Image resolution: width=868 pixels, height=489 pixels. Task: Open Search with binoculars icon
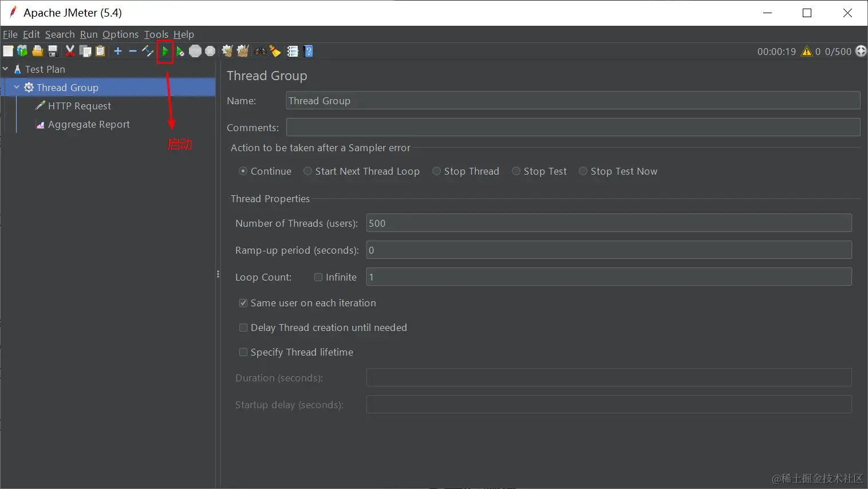point(261,52)
